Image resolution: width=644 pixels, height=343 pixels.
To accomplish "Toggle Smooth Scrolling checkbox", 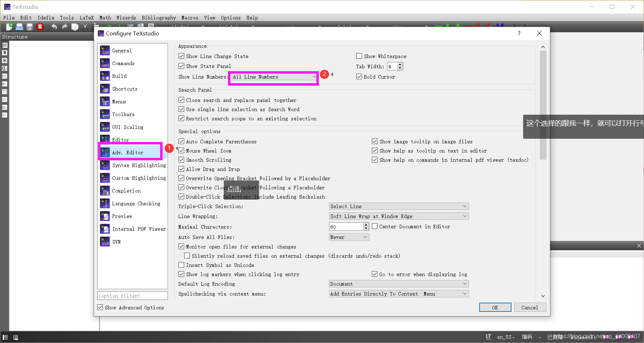I will tap(181, 160).
